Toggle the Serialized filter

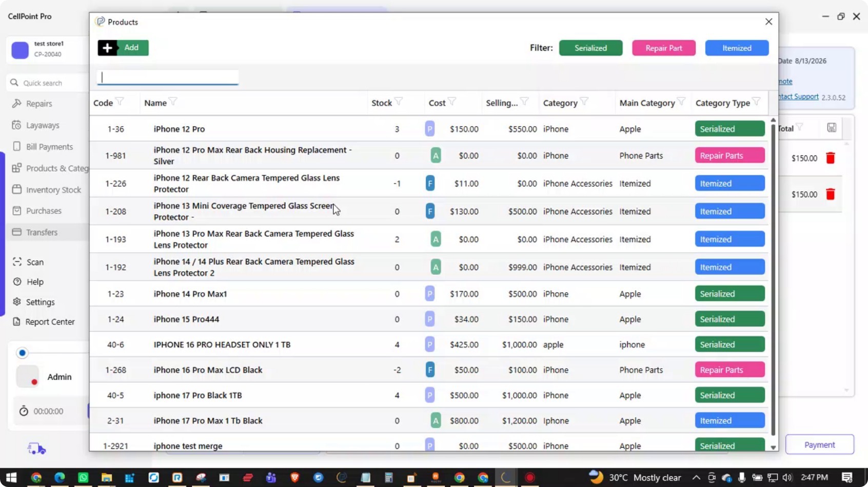point(590,48)
